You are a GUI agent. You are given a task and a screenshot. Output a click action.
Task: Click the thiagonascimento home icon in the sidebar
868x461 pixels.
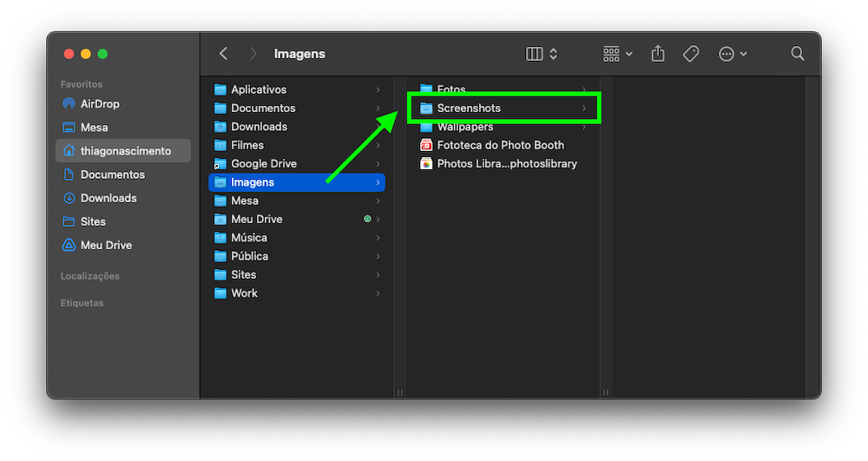[69, 150]
